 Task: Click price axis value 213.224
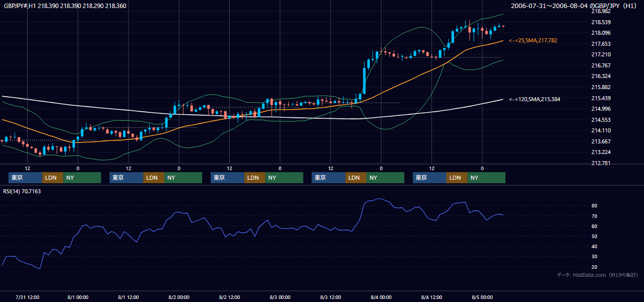[x=600, y=152]
